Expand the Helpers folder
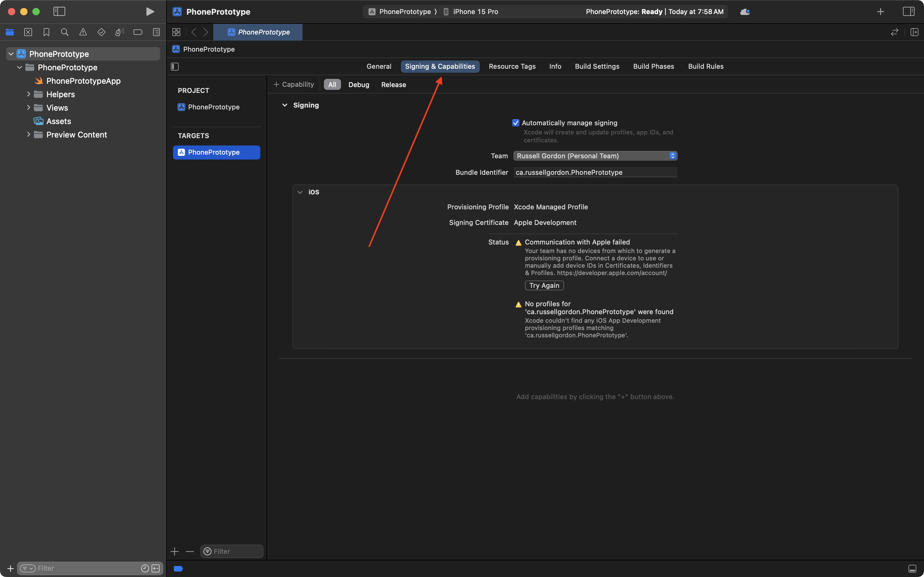The height and width of the screenshot is (577, 924). [x=28, y=94]
